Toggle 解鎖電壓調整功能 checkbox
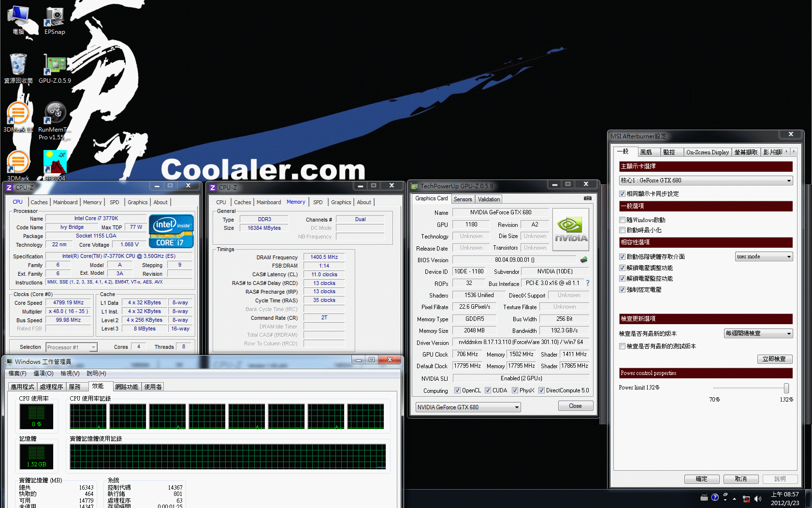812x508 pixels. (623, 268)
